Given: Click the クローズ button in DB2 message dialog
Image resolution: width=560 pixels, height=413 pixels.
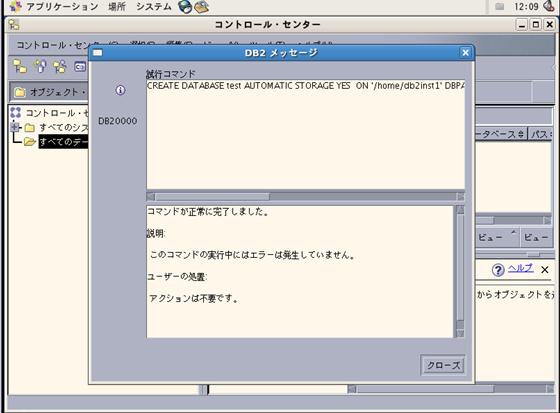Looking at the screenshot, I should tap(443, 365).
